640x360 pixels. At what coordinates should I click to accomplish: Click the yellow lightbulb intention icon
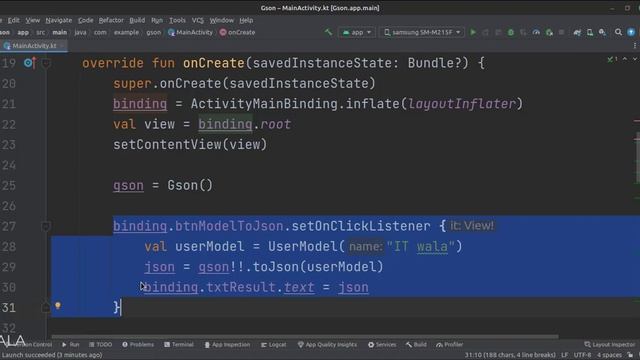point(58,305)
